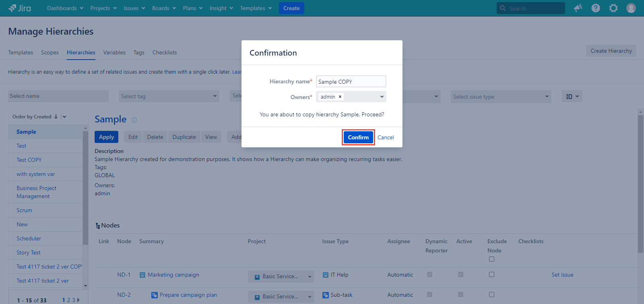Screen dimensions: 644x304
Task: Open the user profile avatar
Action: pos(631,8)
